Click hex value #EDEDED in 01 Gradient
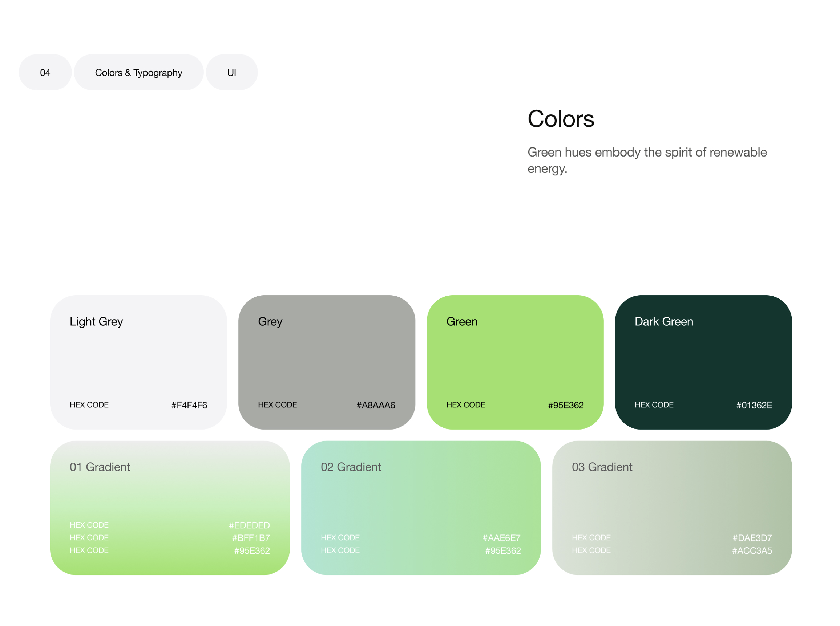Image resolution: width=840 pixels, height=626 pixels. click(x=249, y=525)
